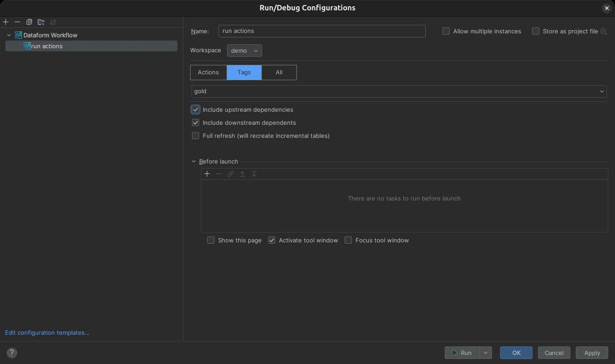Viewport: 615px width, 364px height.
Task: Add a Before launch task with plus
Action: (x=207, y=174)
